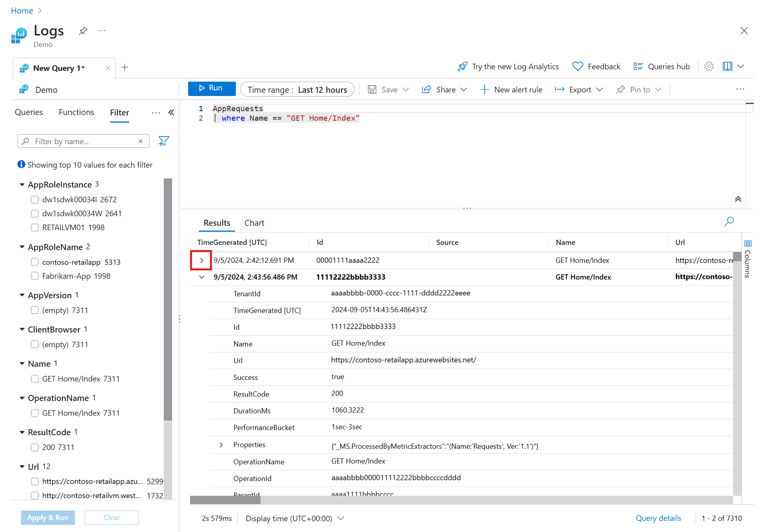Collapse the left sidebar panel
Screen dimensions: 765x532
(x=171, y=113)
